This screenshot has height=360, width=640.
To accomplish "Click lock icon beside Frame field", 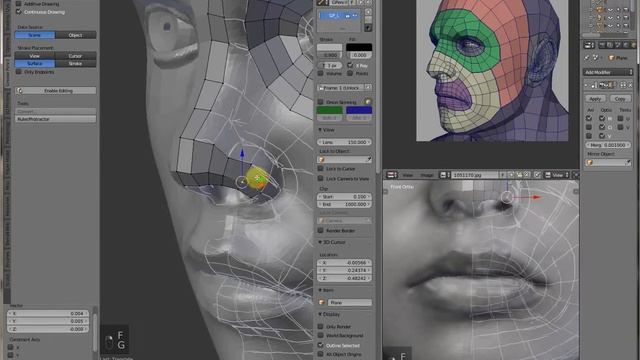I will click(368, 88).
